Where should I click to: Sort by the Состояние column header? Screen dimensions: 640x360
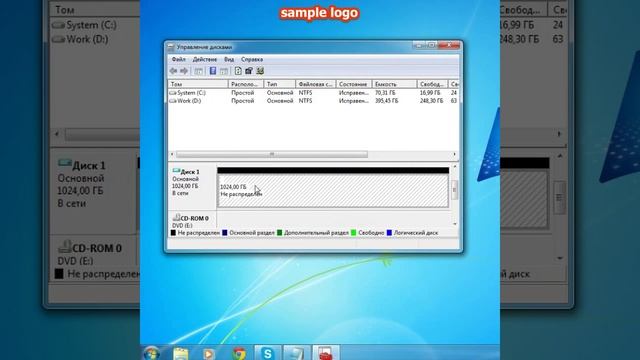pyautogui.click(x=353, y=84)
